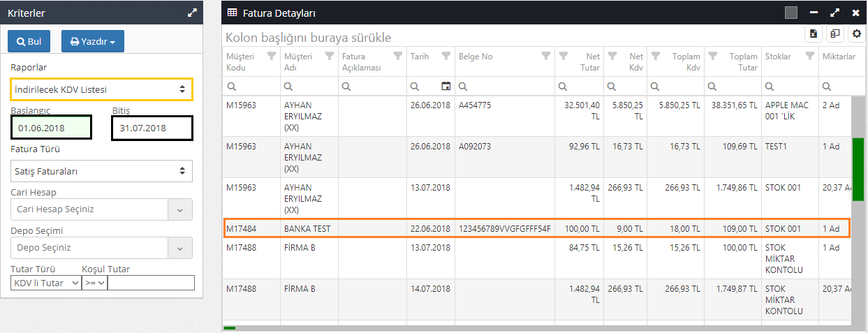Open the column chooser icon
This screenshot has height=333, width=868.
coord(834,34)
